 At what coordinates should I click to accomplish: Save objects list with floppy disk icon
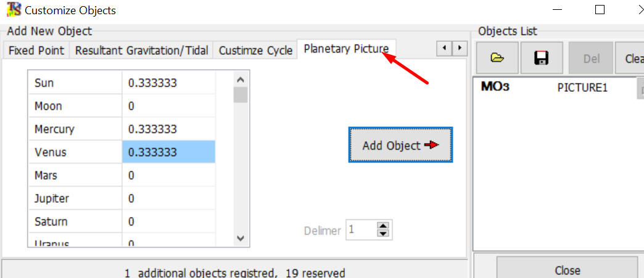pyautogui.click(x=542, y=58)
